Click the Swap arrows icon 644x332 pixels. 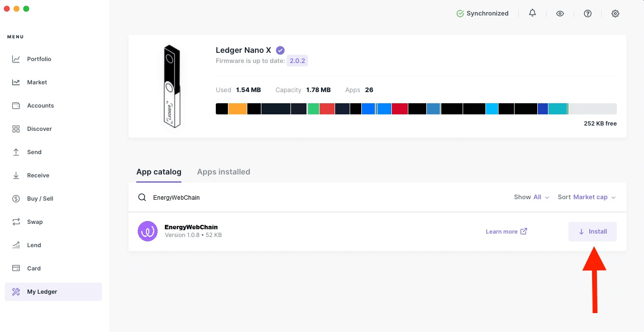click(16, 222)
